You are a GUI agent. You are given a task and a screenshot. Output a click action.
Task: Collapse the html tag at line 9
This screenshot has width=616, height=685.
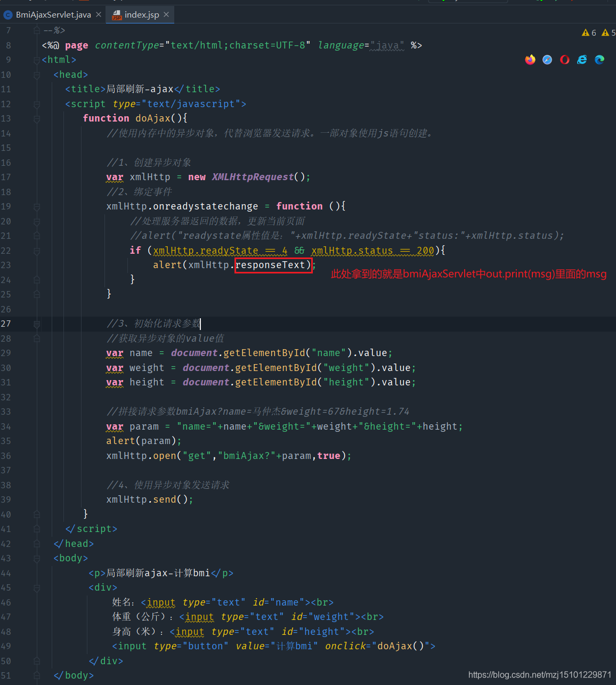click(37, 60)
